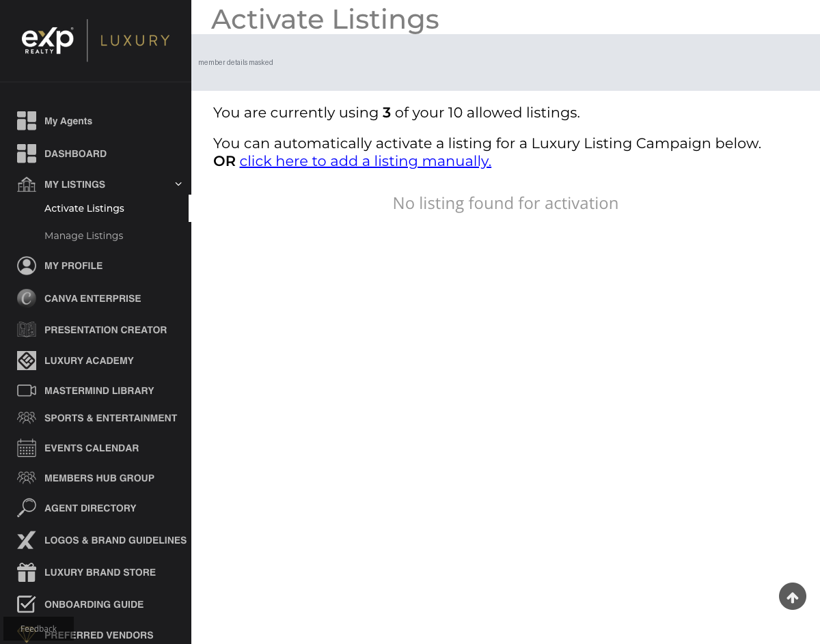Screen dimensions: 820x644
Task: Open ONBOARDING GUIDE menu item
Action: point(94,604)
